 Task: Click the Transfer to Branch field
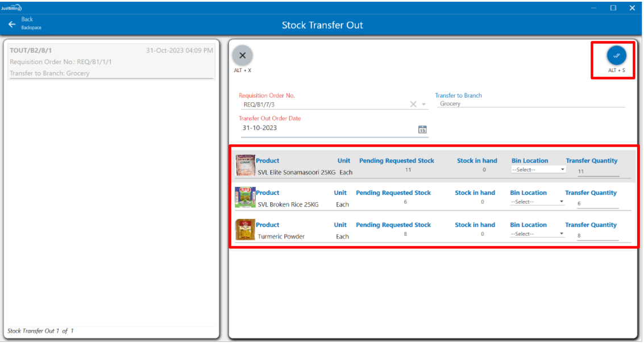click(530, 104)
